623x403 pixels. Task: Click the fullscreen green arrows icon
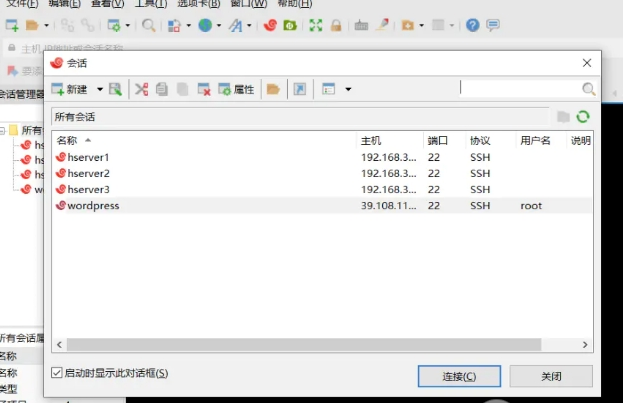(316, 25)
